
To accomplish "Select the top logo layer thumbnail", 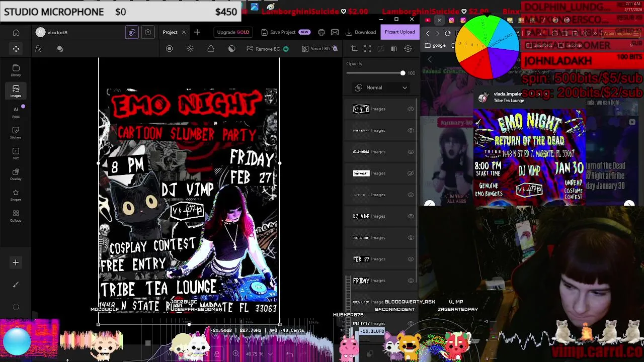I will point(361,109).
